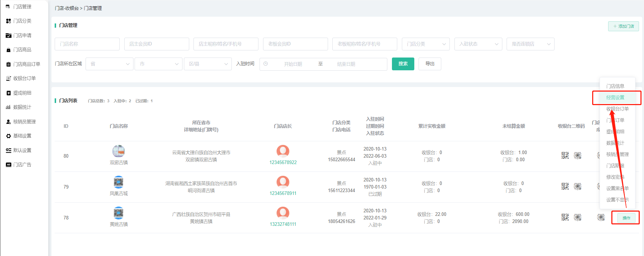Viewport: 644px width, 256px height.
Task: Expand the 门店分类 filter dropdown
Action: pos(426,44)
